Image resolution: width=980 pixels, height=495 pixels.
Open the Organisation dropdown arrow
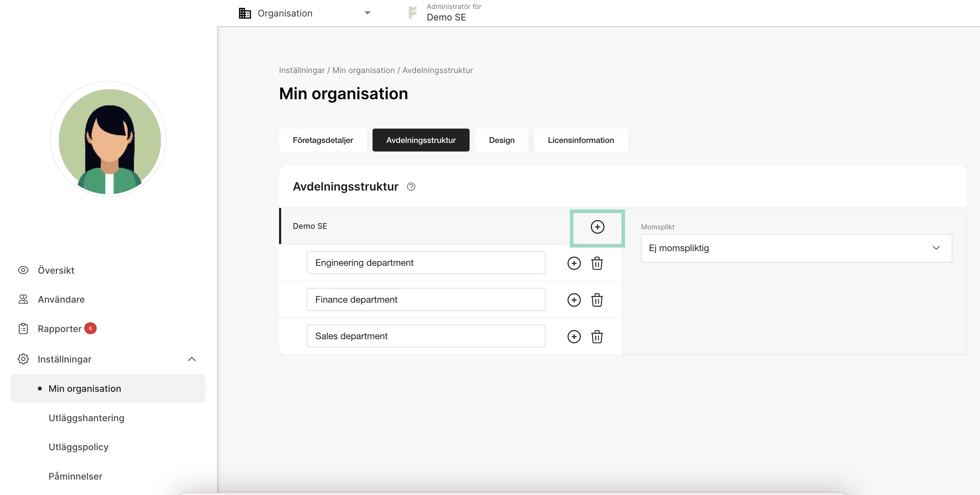367,13
